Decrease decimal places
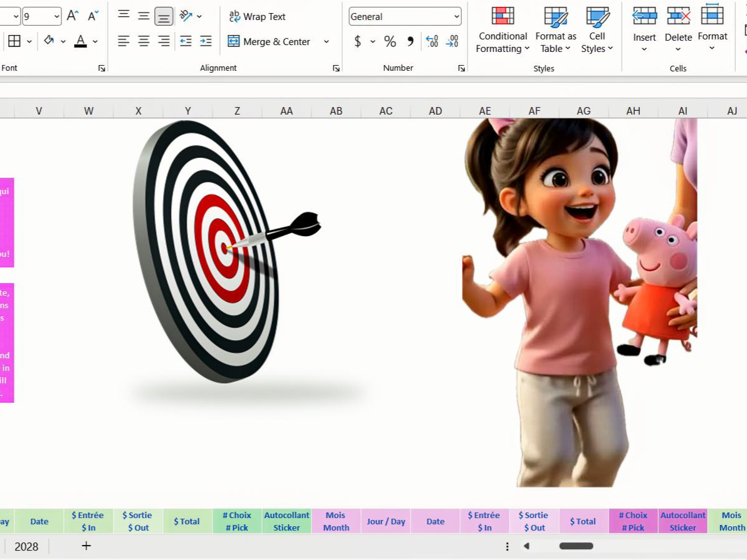 pyautogui.click(x=452, y=41)
